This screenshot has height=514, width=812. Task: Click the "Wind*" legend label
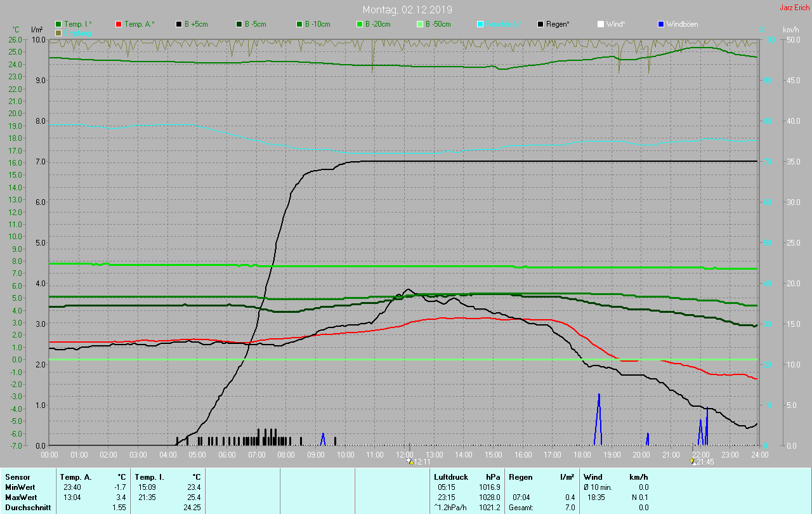[615, 24]
